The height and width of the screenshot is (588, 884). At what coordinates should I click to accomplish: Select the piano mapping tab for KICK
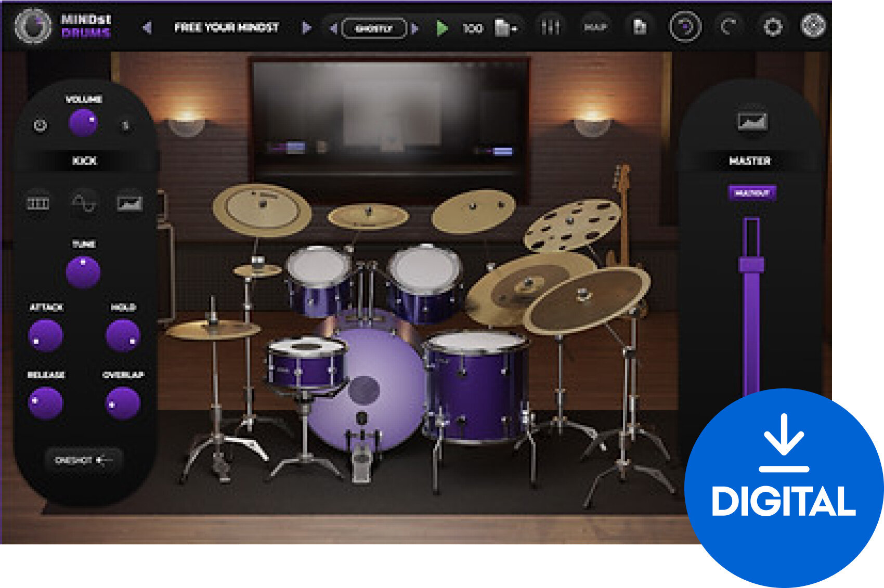(x=37, y=203)
